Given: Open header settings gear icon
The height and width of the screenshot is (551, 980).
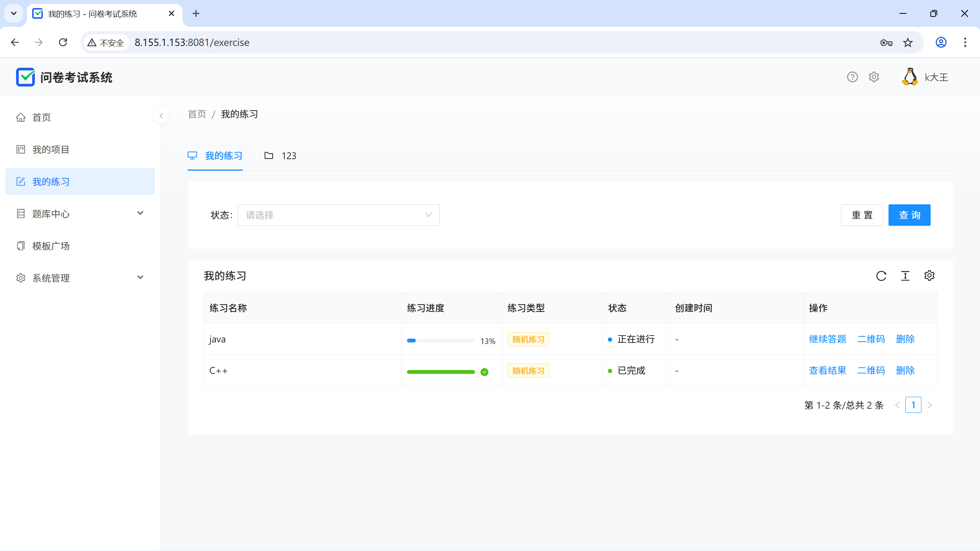Looking at the screenshot, I should pyautogui.click(x=874, y=77).
